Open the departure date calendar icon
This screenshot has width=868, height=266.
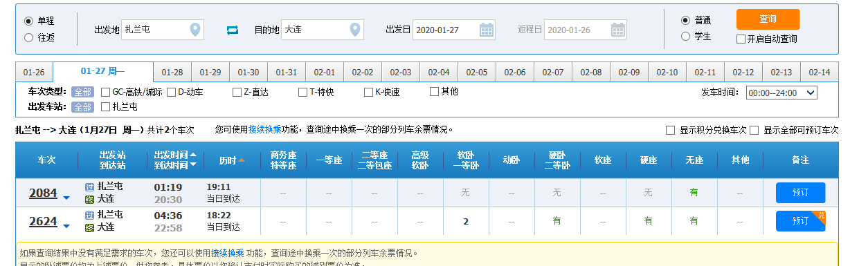[x=487, y=30]
